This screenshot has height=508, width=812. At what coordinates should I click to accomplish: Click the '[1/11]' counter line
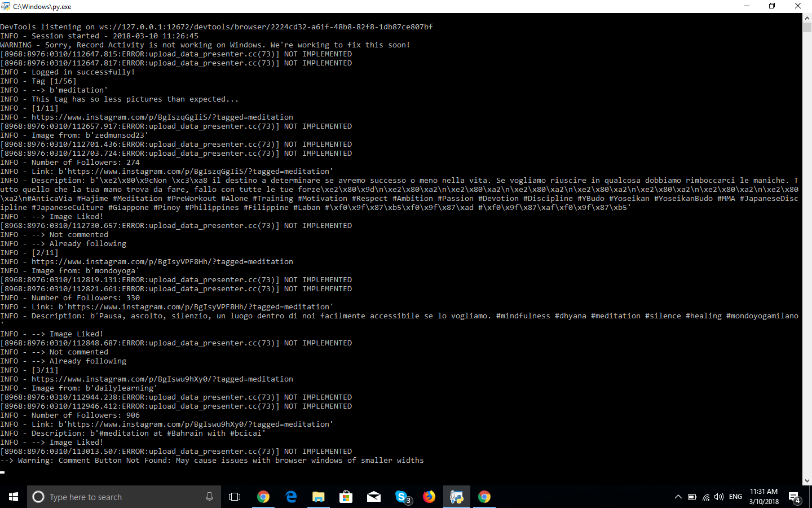29,108
